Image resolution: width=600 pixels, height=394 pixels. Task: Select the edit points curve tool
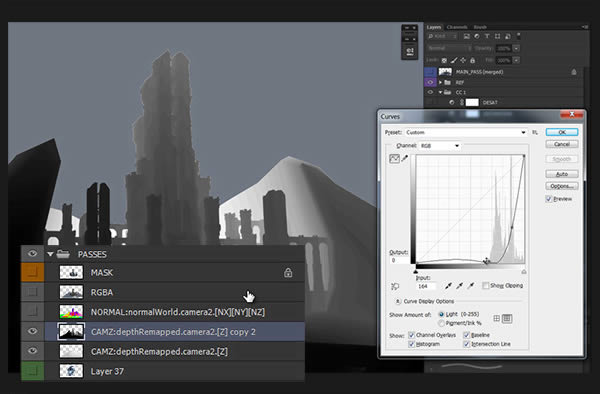coord(394,158)
